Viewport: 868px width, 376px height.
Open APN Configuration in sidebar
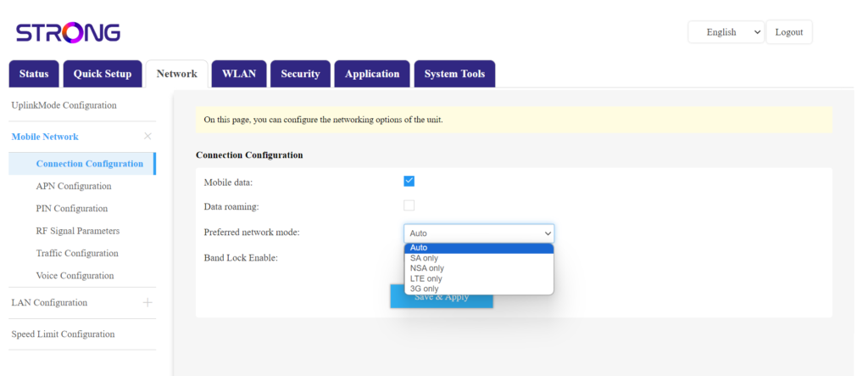click(x=74, y=187)
